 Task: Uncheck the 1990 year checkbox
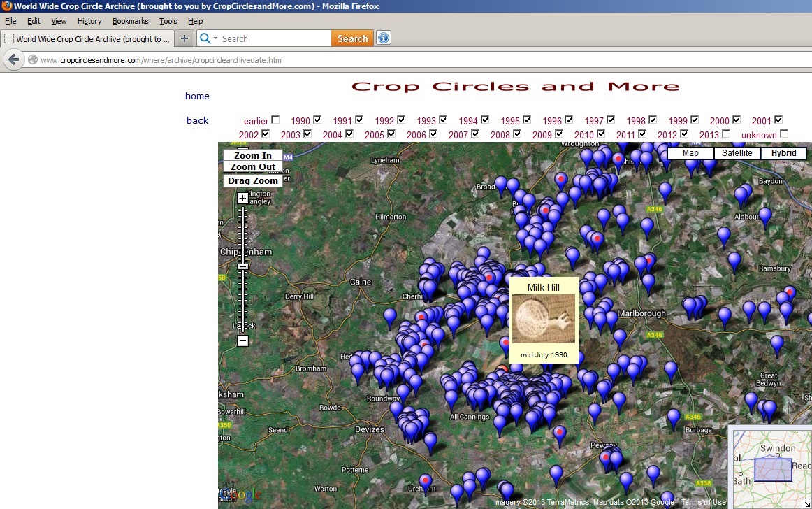coord(317,120)
